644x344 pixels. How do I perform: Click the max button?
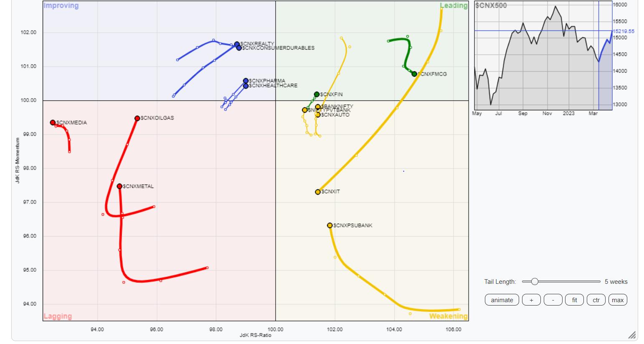(x=618, y=300)
